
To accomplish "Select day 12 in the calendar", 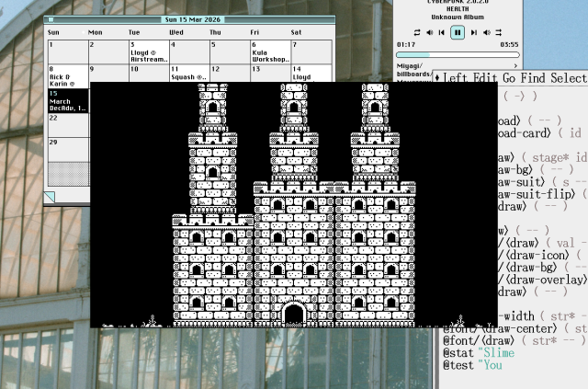I will pyautogui.click(x=230, y=74).
